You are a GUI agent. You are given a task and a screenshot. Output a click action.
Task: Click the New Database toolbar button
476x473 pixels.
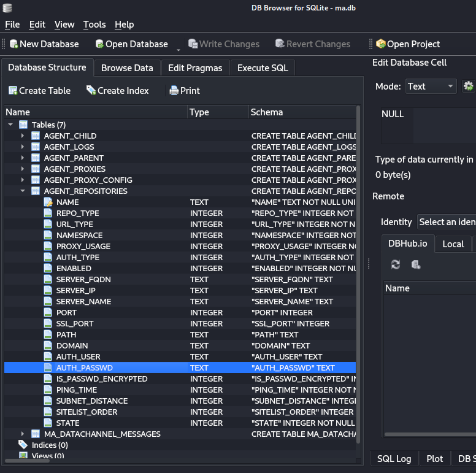point(44,44)
